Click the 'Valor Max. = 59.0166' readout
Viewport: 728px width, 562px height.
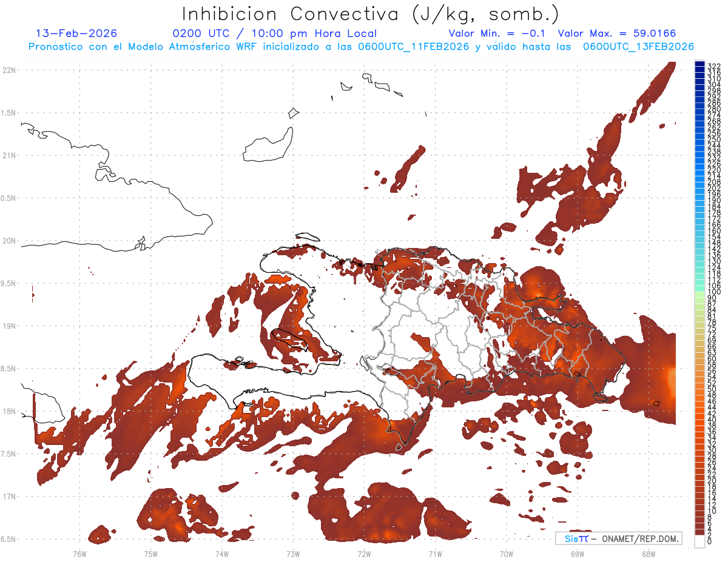click(x=617, y=33)
